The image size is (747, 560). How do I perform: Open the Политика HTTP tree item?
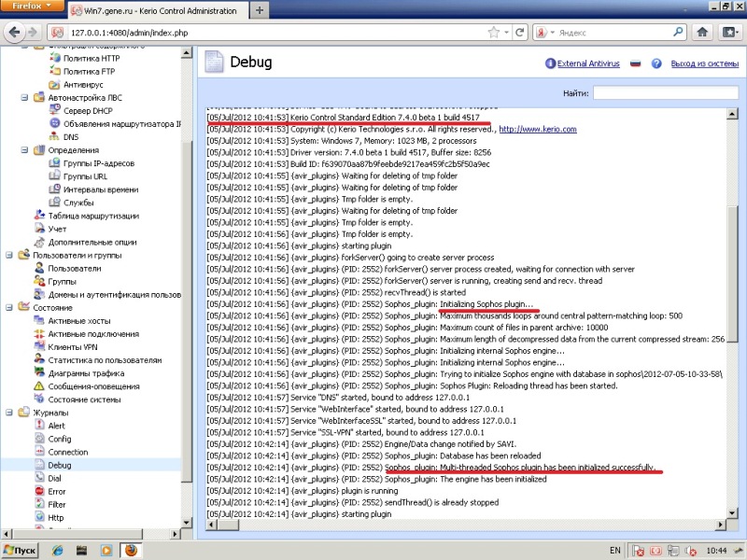coord(91,58)
